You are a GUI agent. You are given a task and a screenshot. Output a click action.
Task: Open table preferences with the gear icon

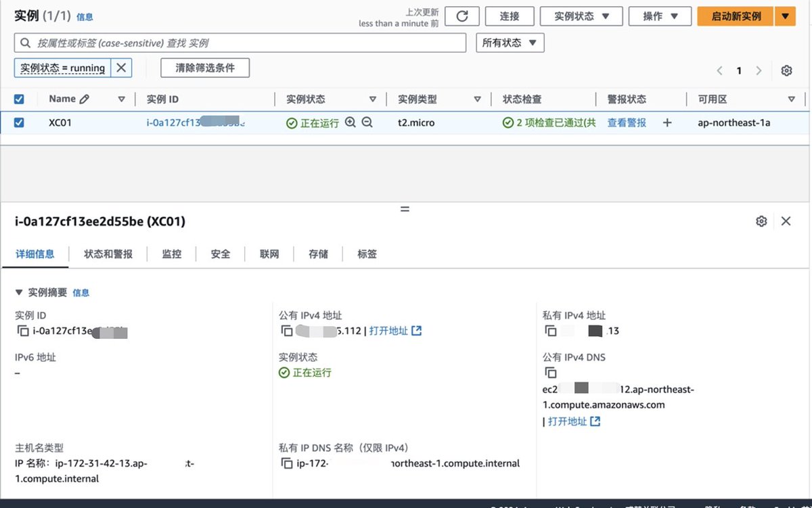[786, 70]
